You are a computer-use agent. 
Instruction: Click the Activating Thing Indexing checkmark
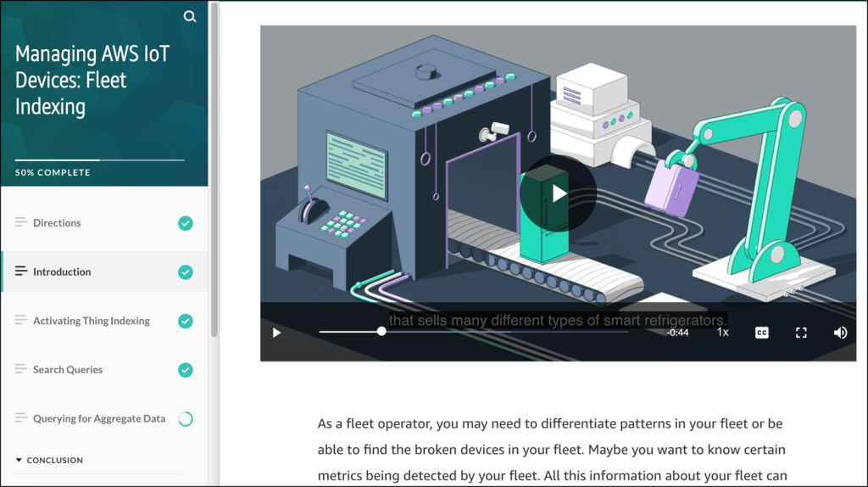(x=186, y=321)
